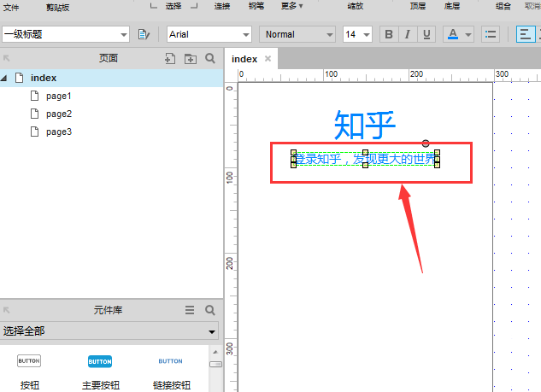Screen dimensions: 541x392
Task: Click the rotation handle above the selected text
Action: click(x=426, y=143)
